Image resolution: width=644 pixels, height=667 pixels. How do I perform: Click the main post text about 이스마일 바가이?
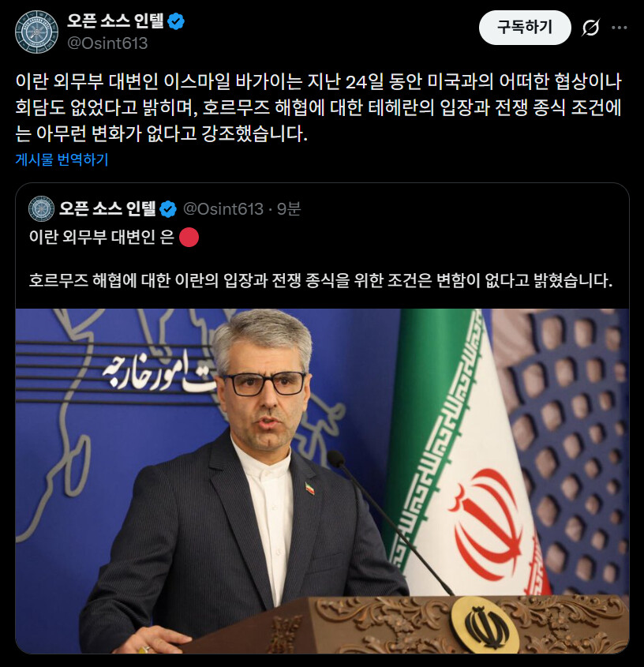[x=319, y=107]
